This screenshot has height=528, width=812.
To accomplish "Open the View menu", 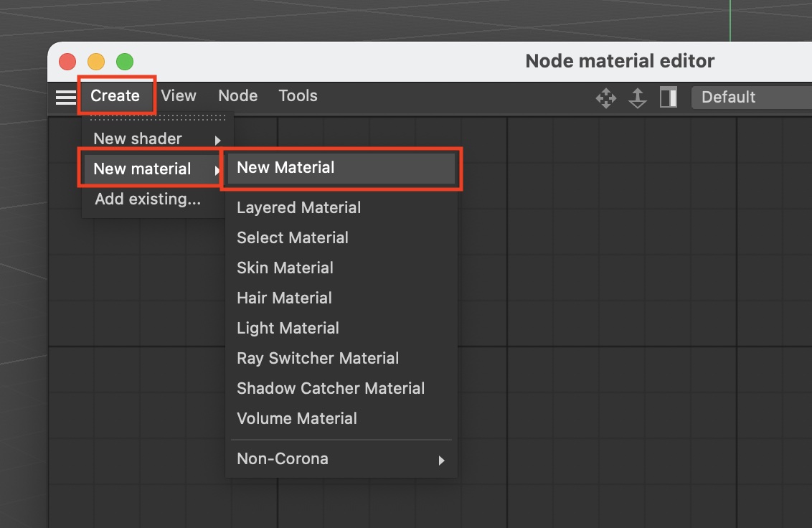I will pos(179,96).
